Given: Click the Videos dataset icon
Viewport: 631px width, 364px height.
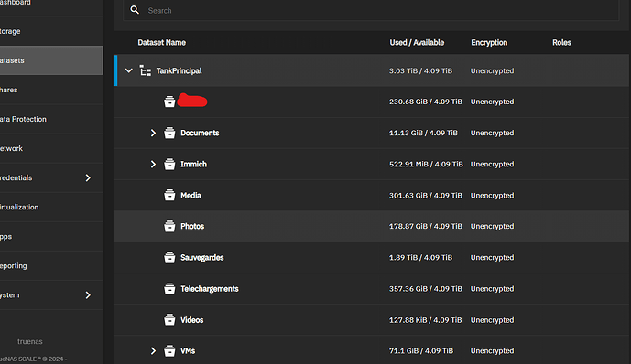Looking at the screenshot, I should [169, 320].
